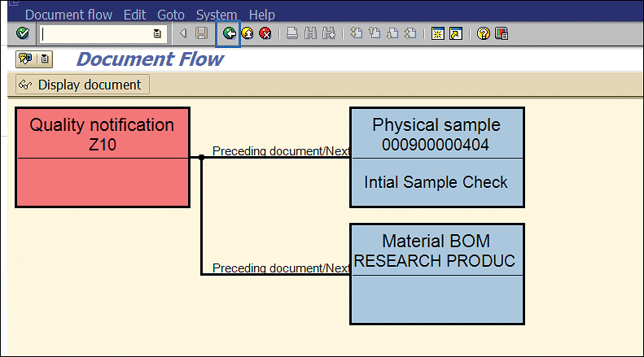
Task: Open the Document flow menu
Action: (68, 15)
